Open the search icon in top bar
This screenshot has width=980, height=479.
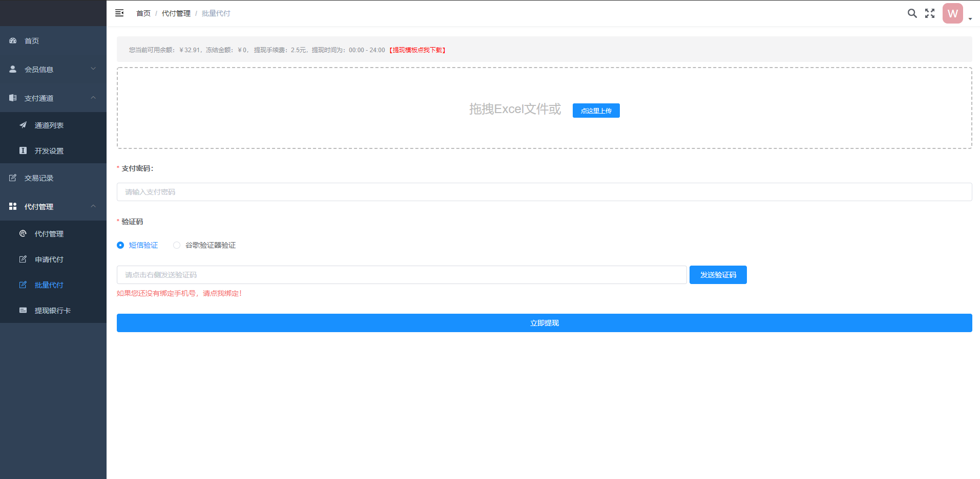[912, 13]
